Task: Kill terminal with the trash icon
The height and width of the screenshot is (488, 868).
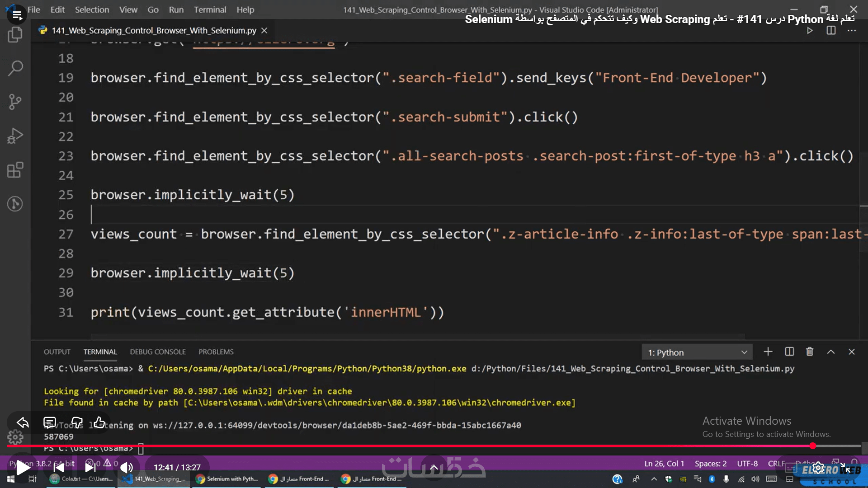Action: (x=810, y=352)
